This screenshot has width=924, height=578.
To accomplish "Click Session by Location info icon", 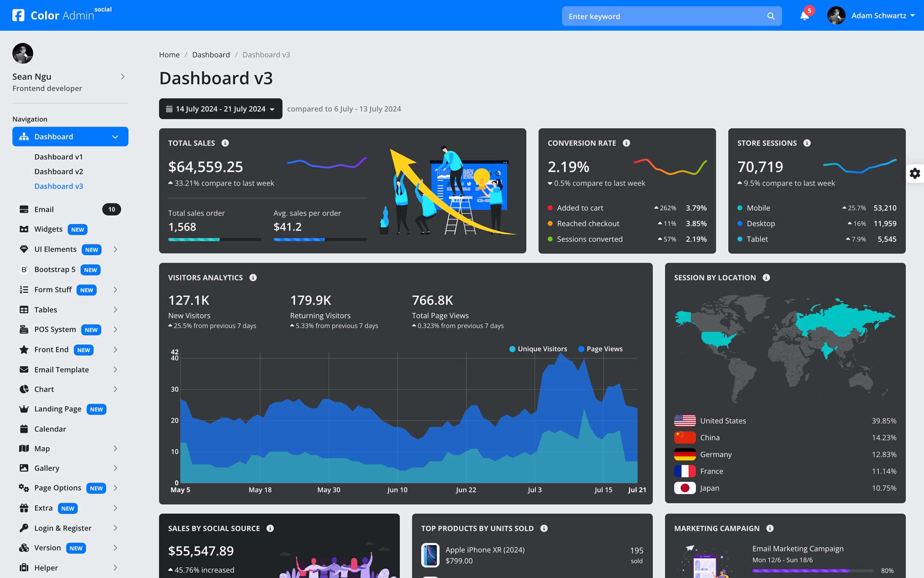I will [x=766, y=277].
